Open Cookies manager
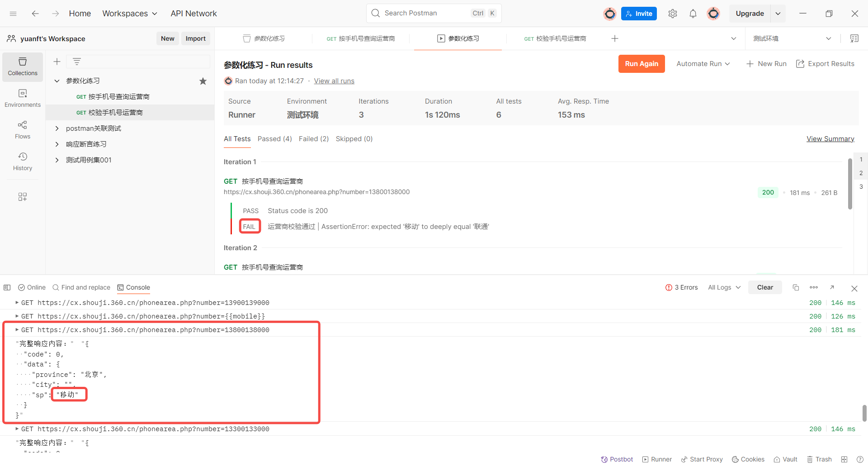The height and width of the screenshot is (466, 868). click(x=748, y=459)
